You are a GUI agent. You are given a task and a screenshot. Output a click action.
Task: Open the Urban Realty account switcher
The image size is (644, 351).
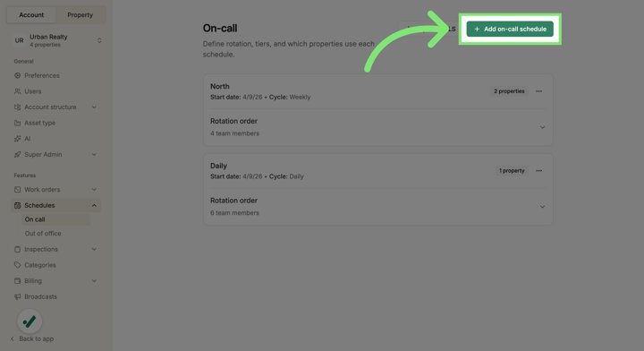58,40
